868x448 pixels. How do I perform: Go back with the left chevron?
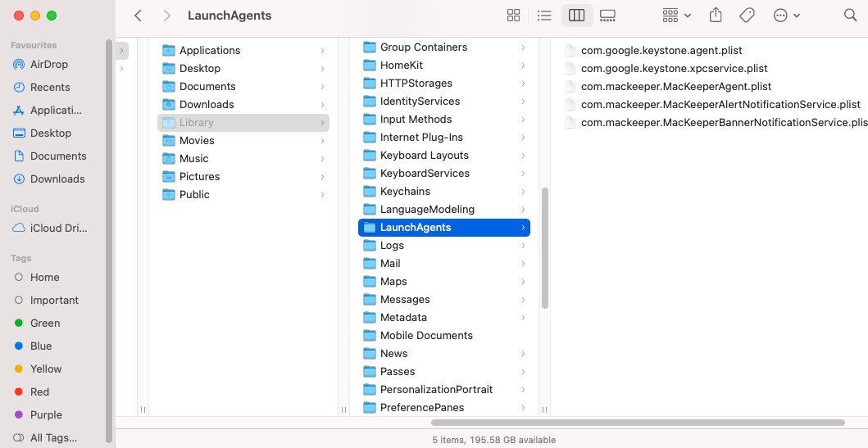click(x=139, y=16)
